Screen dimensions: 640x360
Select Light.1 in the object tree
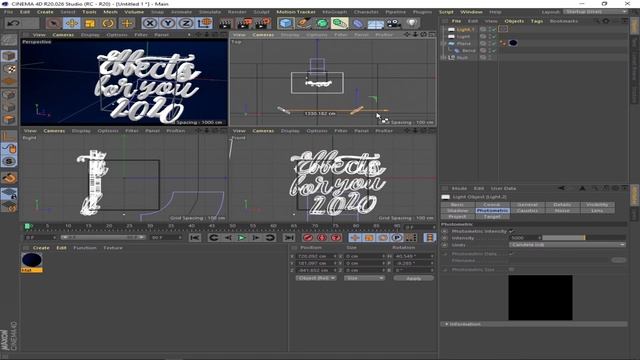point(465,29)
